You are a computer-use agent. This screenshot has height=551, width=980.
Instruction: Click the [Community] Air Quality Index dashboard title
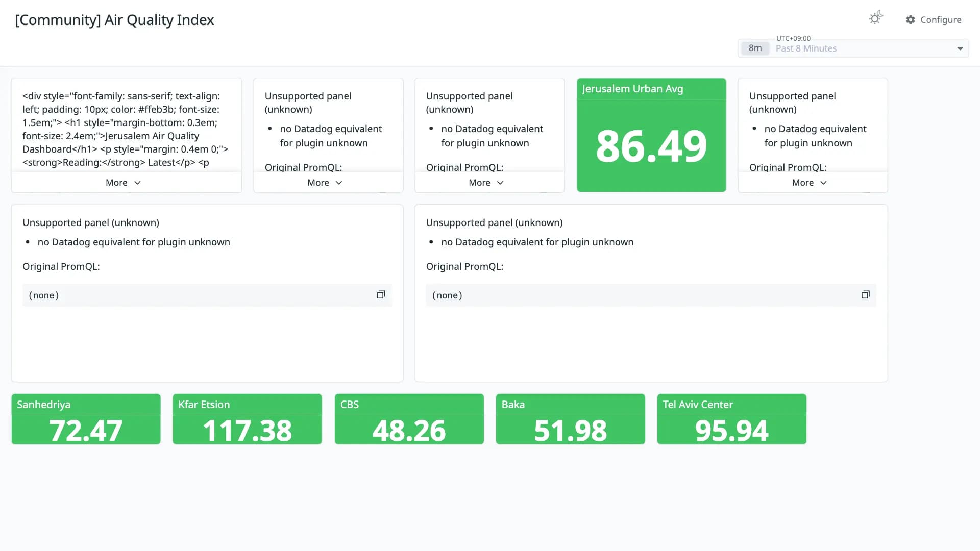[114, 20]
